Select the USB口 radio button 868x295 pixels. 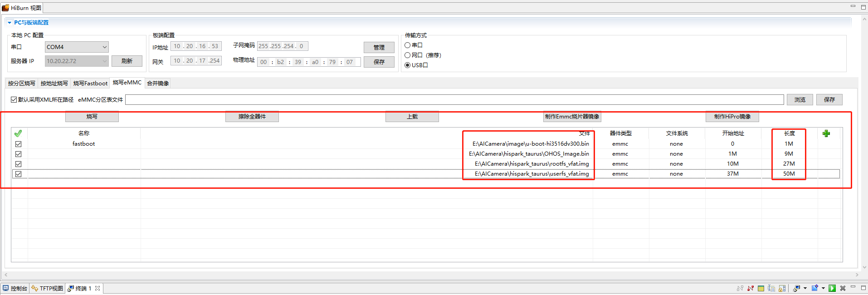click(407, 65)
